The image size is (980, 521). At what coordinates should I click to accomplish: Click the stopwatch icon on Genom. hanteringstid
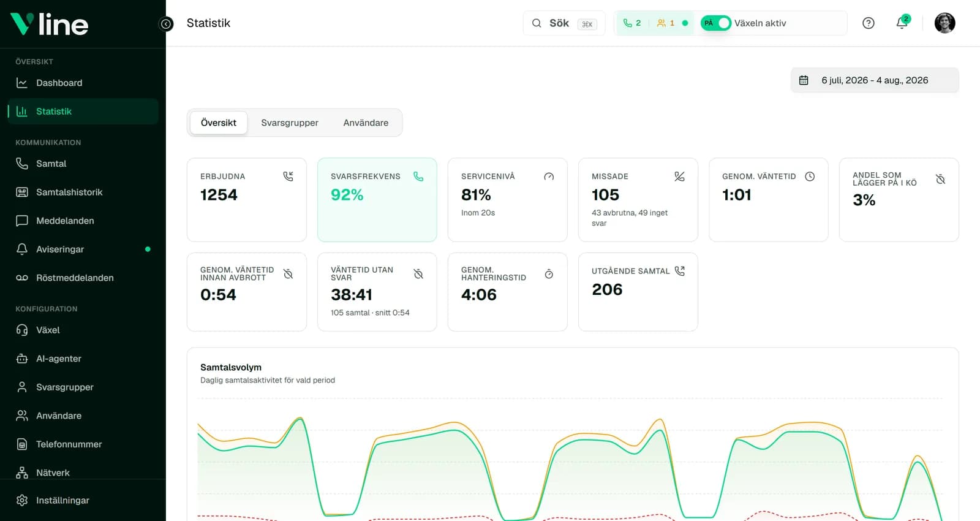(549, 274)
